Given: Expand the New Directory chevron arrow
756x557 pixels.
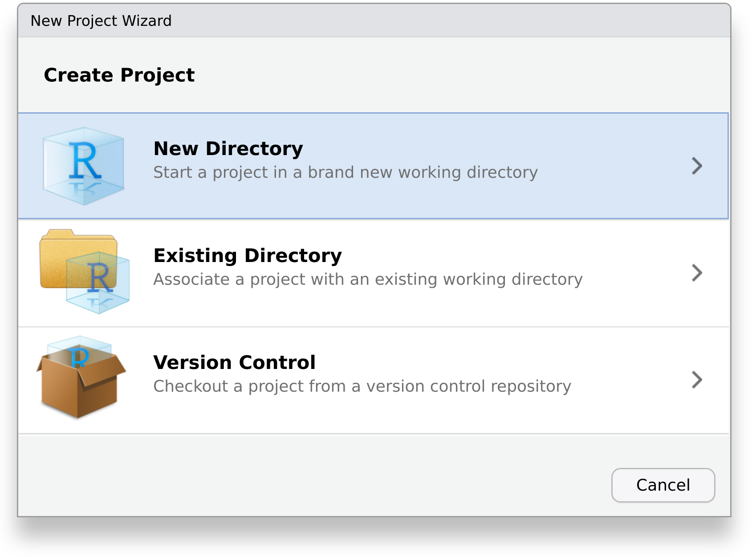Looking at the screenshot, I should click(x=697, y=166).
